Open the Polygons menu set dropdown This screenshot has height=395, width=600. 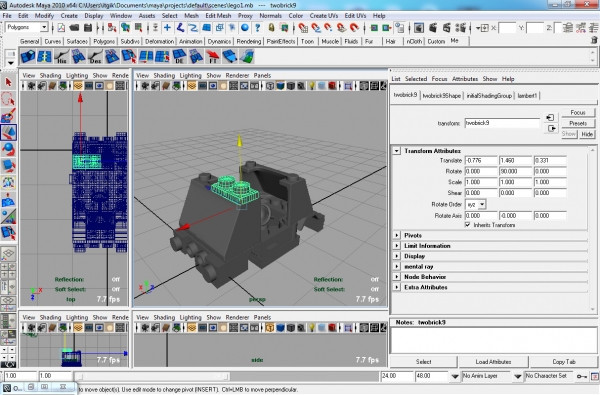[26, 27]
